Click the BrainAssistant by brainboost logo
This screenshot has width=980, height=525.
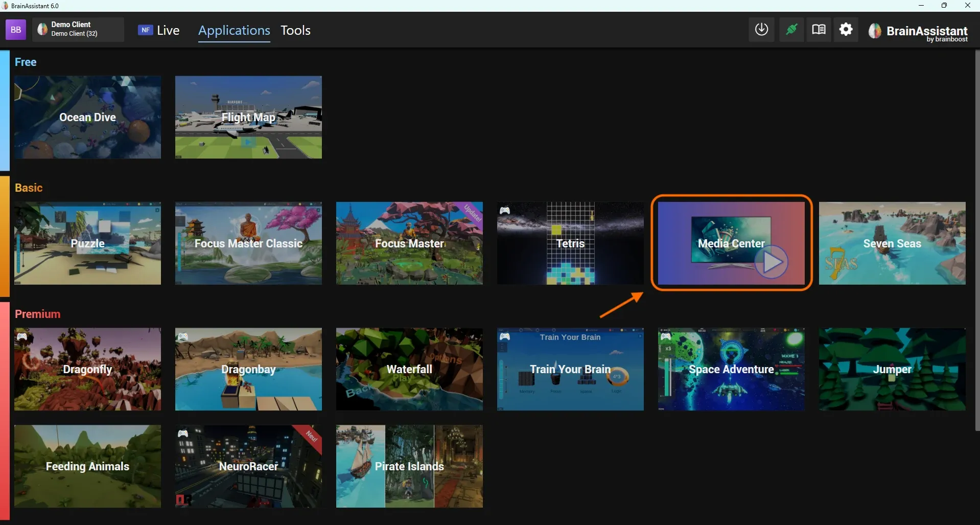(x=918, y=32)
